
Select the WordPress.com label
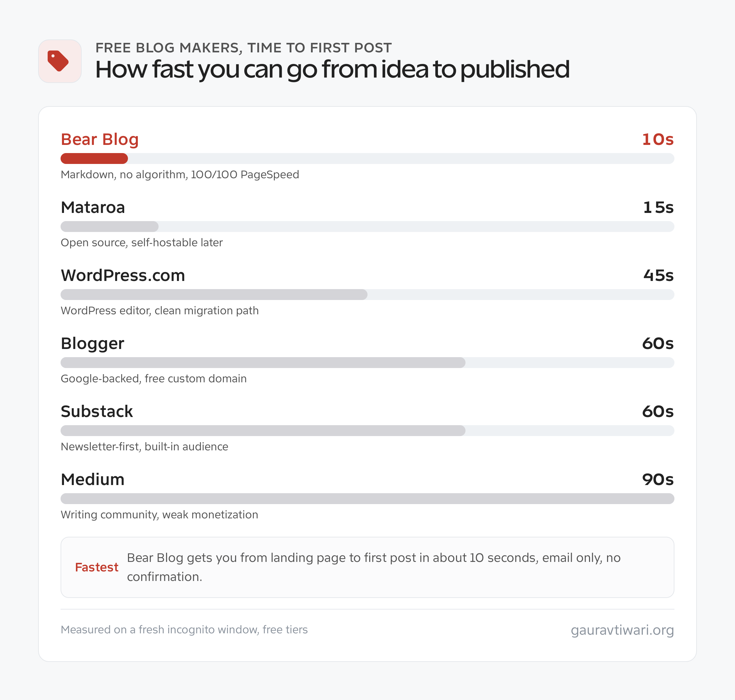pos(123,276)
